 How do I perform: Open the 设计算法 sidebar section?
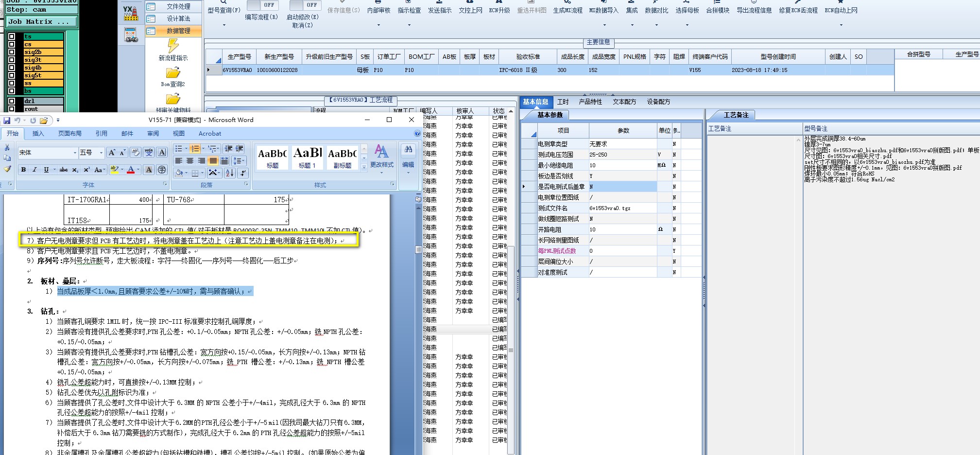click(174, 18)
